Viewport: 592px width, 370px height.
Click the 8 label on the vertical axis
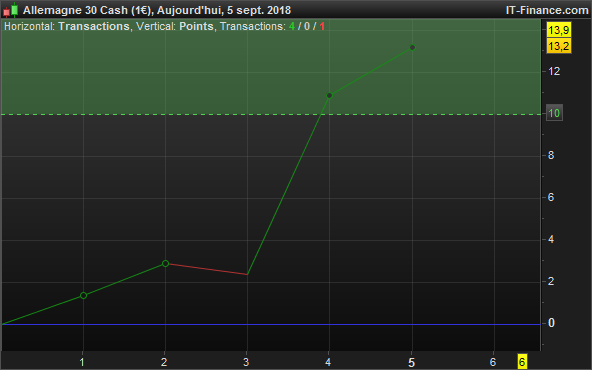[551, 155]
